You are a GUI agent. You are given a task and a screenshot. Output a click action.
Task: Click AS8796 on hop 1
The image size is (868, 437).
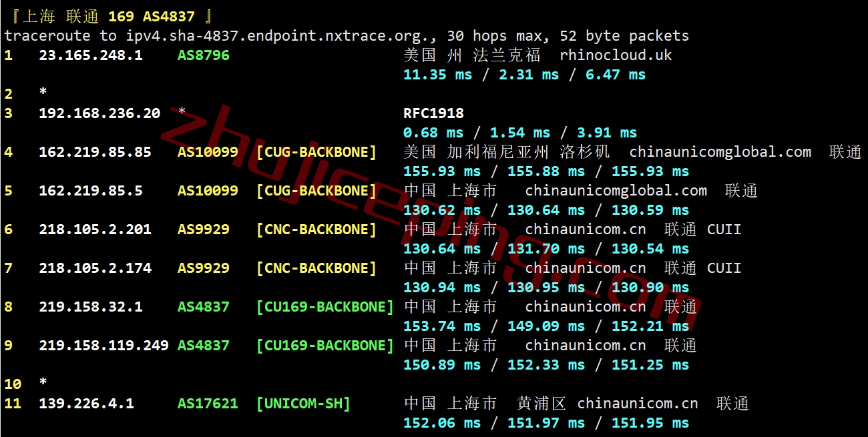click(x=204, y=55)
